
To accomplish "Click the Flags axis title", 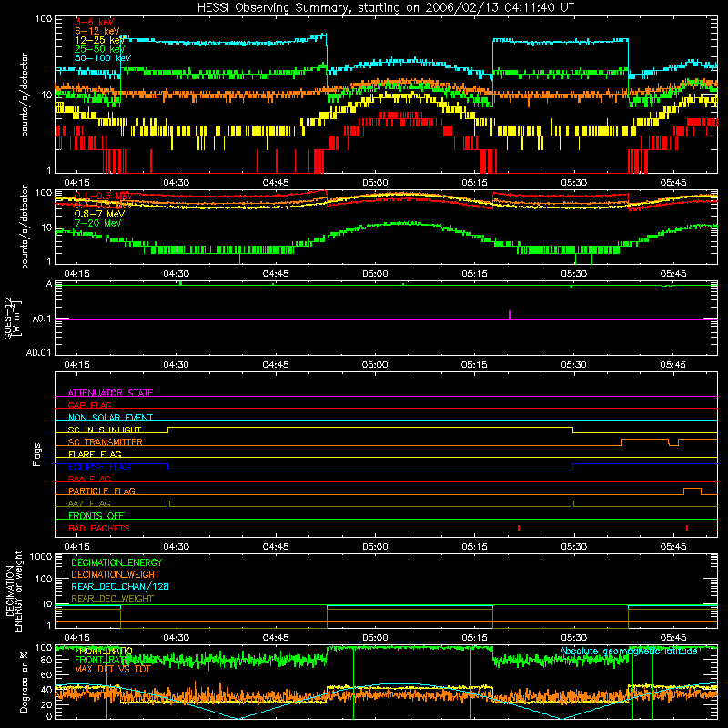I will [x=37, y=454].
